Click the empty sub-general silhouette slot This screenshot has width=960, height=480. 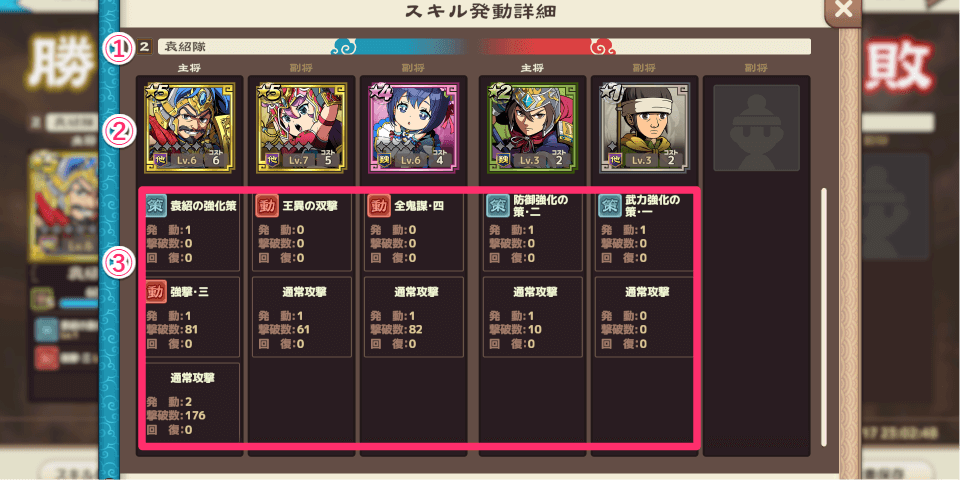[757, 127]
